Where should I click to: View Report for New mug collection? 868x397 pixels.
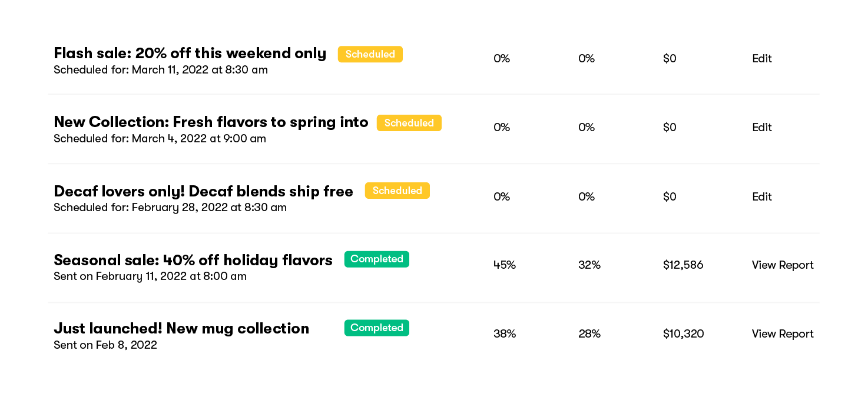[782, 334]
